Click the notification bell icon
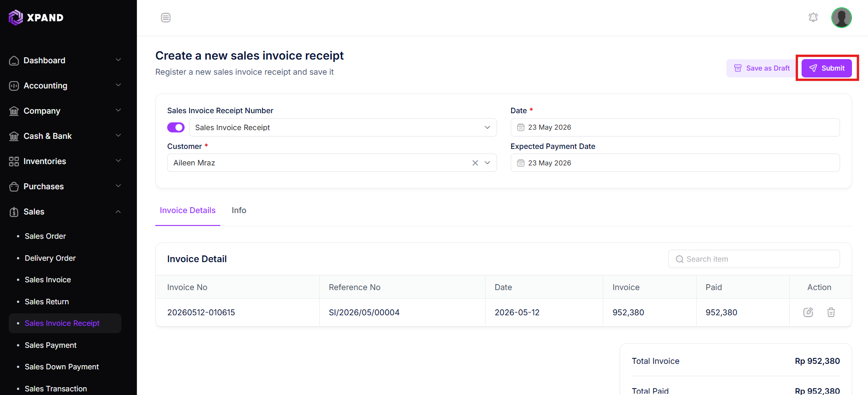 (813, 17)
